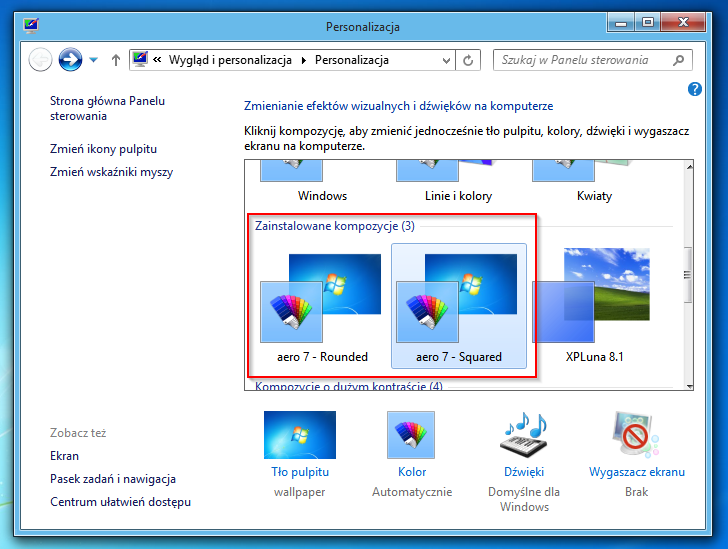Click the Kolor link
This screenshot has width=728, height=549.
point(412,472)
